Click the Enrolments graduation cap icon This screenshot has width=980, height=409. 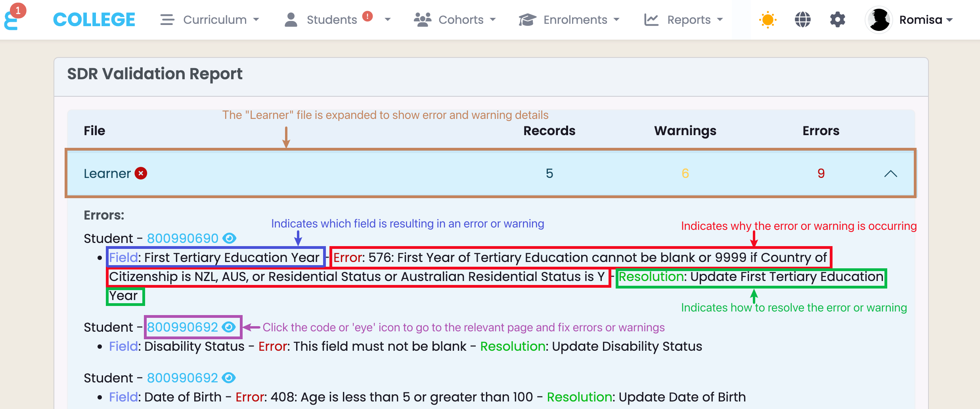pos(527,20)
